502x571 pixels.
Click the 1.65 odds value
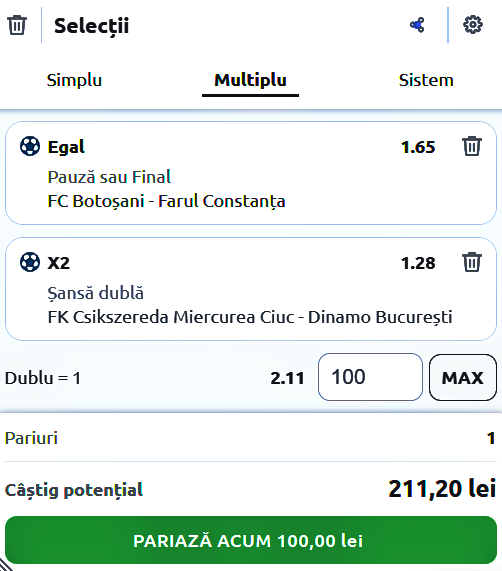click(x=418, y=147)
